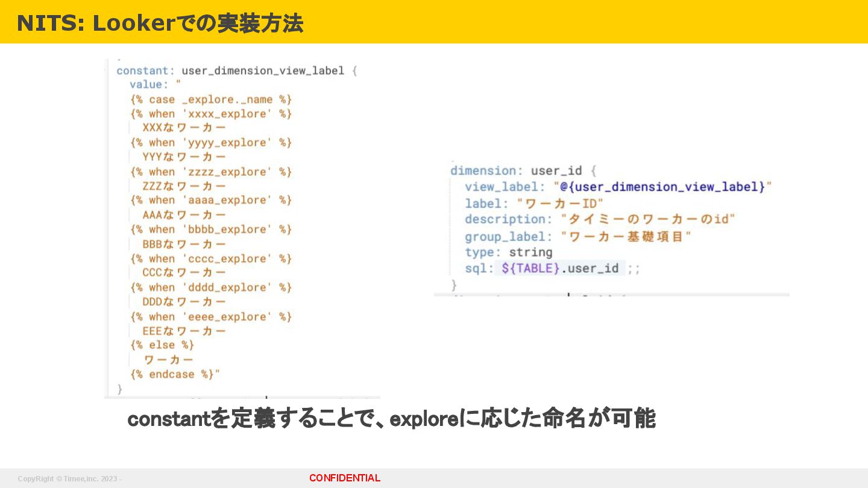
Task: Click the "@{user_dimension_view_label}" view_label value
Action: coord(662,187)
